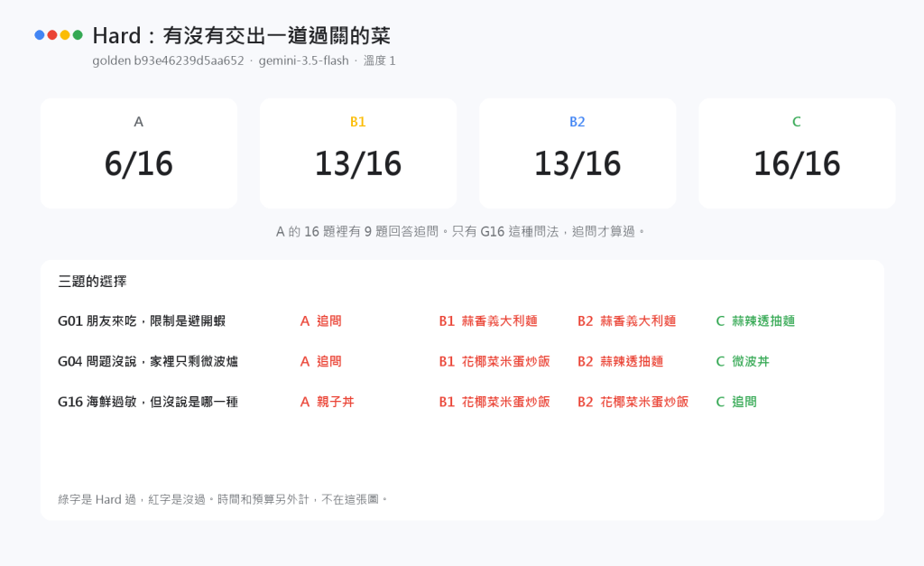The image size is (924, 566).
Task: Open the A score card showing 6/16
Action: tap(139, 153)
